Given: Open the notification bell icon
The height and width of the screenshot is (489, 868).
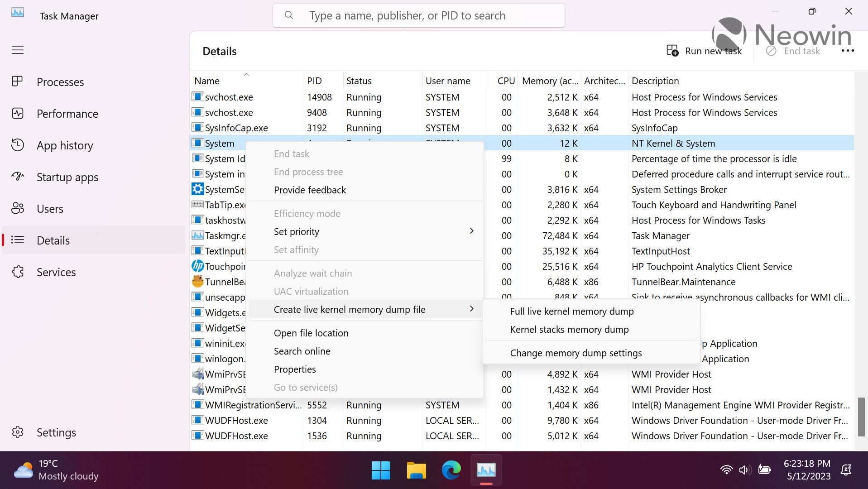Looking at the screenshot, I should pyautogui.click(x=846, y=470).
